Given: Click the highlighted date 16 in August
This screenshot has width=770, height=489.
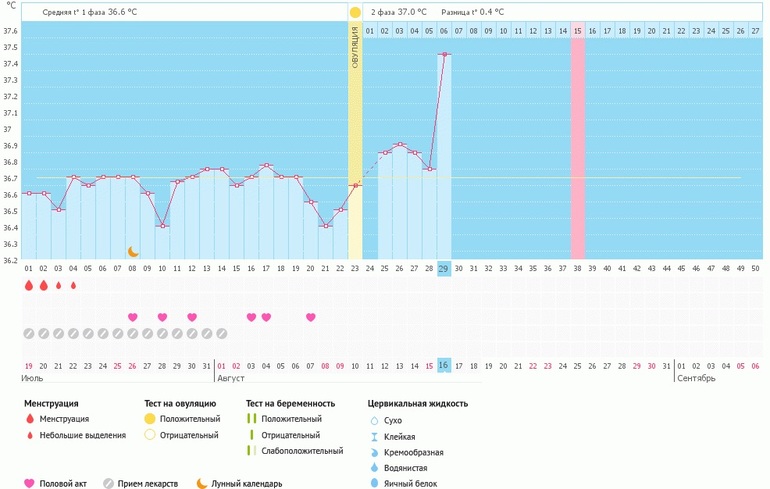Looking at the screenshot, I should pos(444,366).
